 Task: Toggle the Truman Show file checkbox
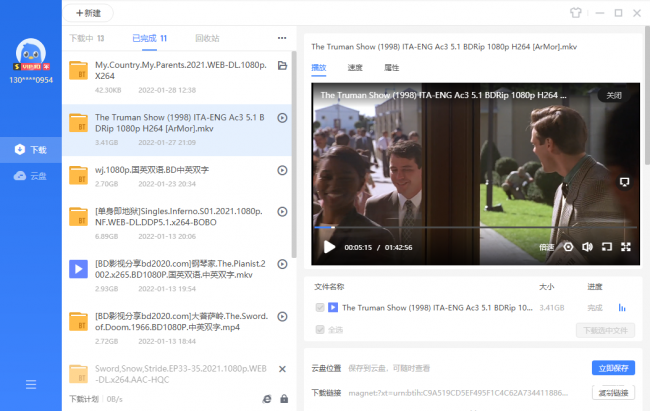(320, 307)
